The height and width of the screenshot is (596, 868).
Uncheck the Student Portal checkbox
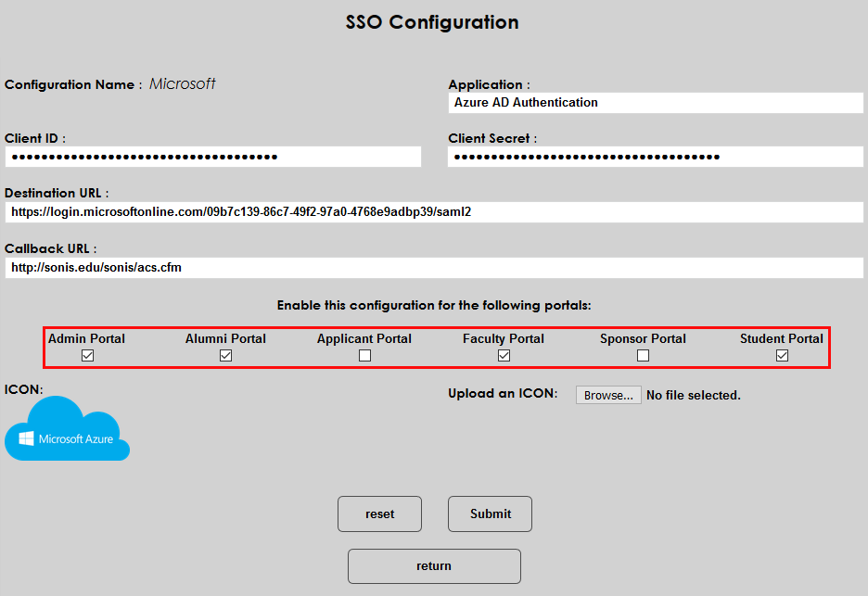782,356
